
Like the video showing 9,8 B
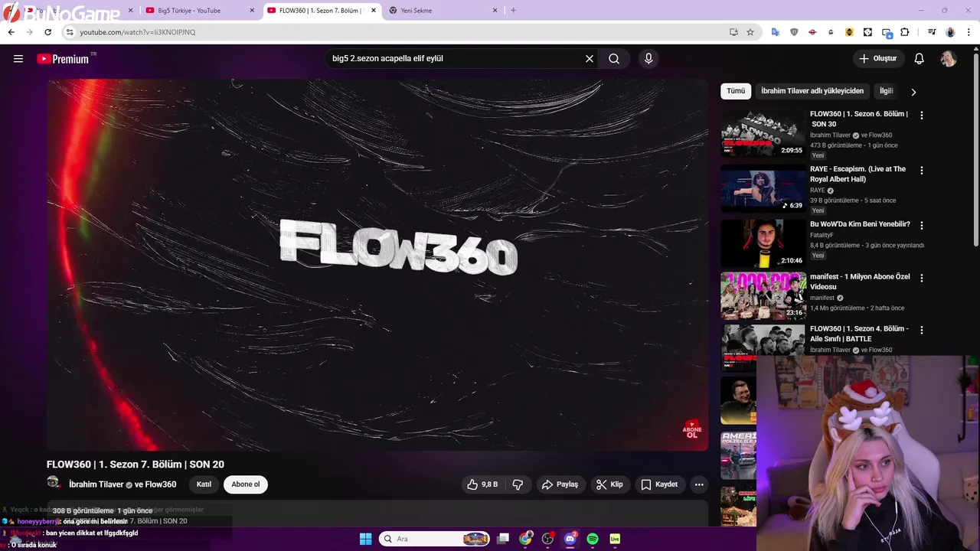482,484
